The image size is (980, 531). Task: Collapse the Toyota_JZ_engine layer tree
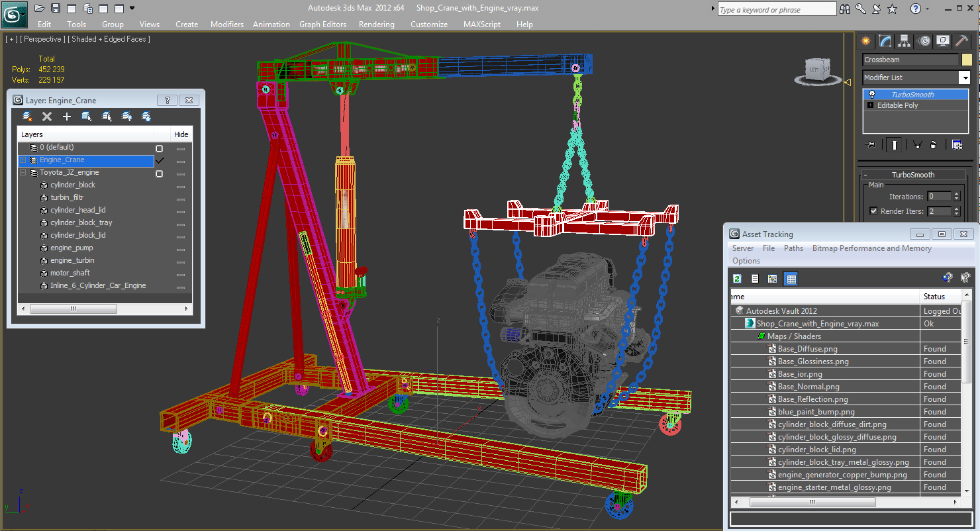[23, 173]
